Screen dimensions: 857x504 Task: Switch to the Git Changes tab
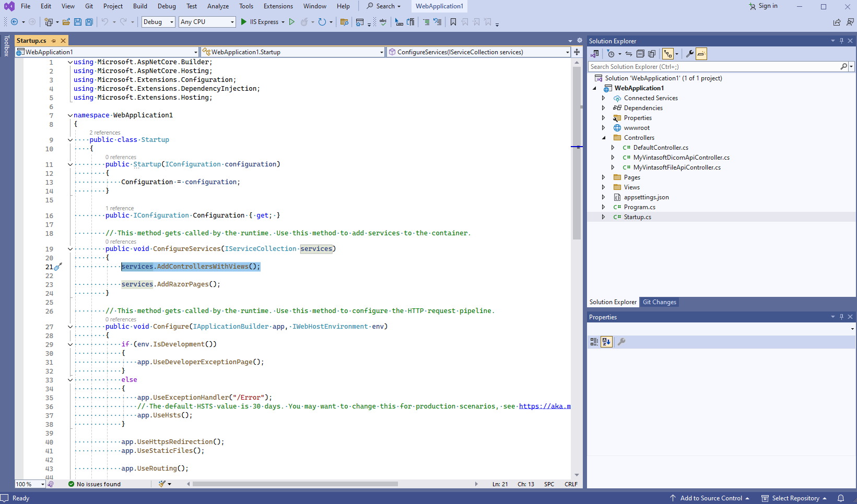(x=659, y=302)
